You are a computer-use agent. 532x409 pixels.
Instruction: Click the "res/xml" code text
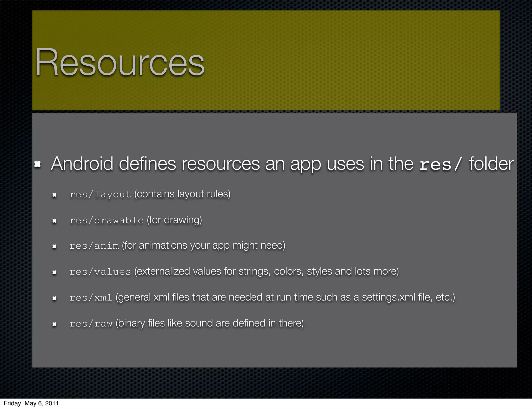tap(91, 297)
